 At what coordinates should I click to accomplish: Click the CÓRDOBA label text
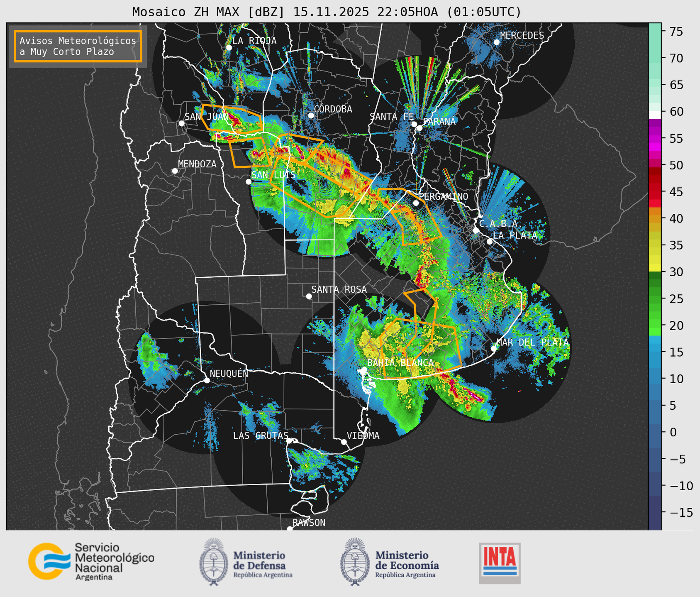333,109
